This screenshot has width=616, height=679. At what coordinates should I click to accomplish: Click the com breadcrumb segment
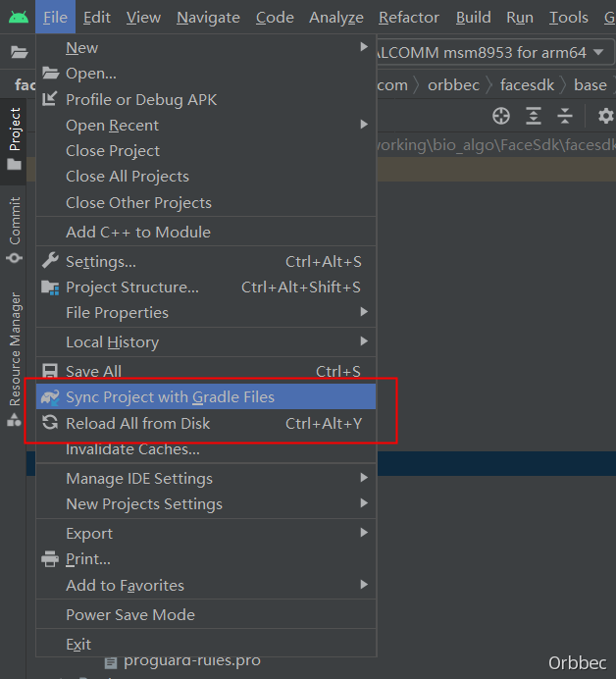coord(392,84)
